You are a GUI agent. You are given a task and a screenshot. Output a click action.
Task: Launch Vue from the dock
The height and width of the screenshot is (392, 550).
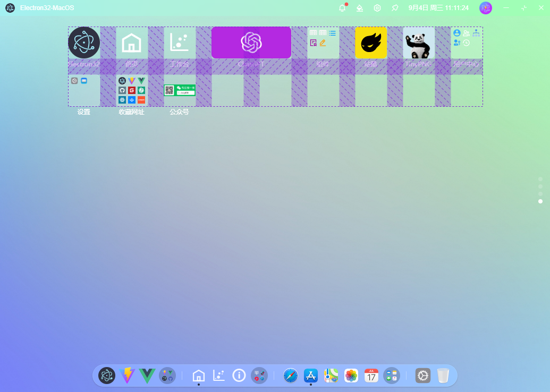click(x=147, y=376)
